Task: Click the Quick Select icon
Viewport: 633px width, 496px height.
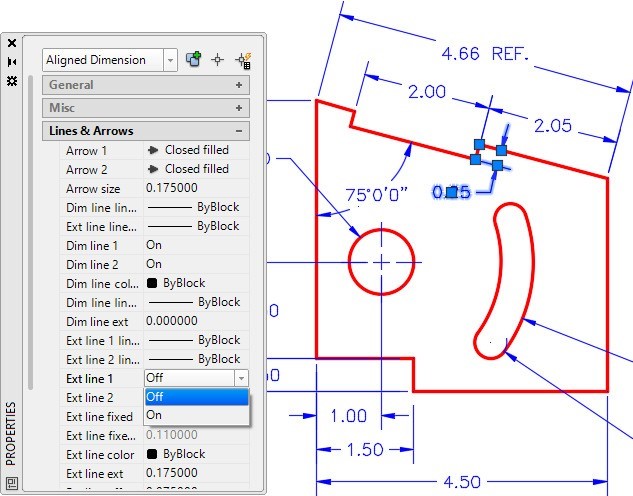Action: 194,60
